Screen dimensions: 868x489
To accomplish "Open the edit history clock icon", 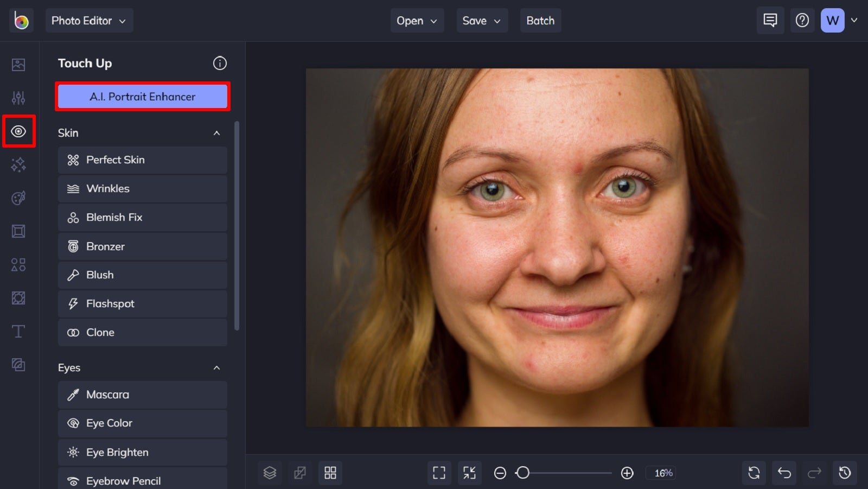I will click(x=844, y=473).
